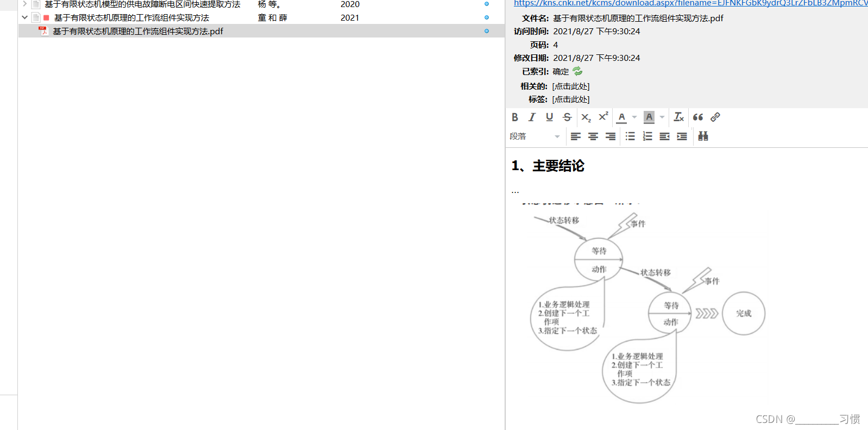Center-align the note text
This screenshot has width=868, height=430.
(x=593, y=136)
